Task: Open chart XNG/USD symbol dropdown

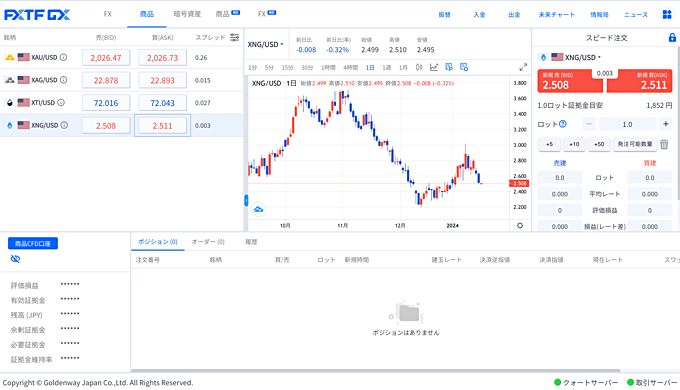Action: [265, 44]
